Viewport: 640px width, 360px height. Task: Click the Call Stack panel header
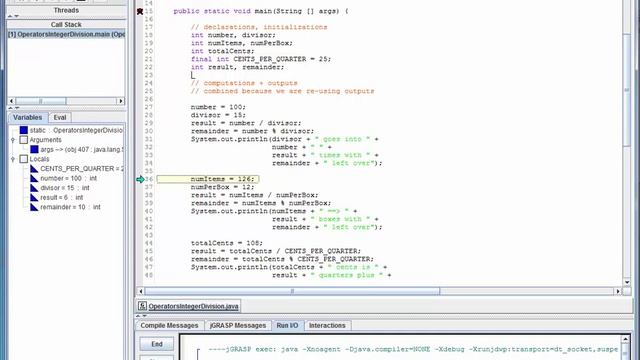66,24
